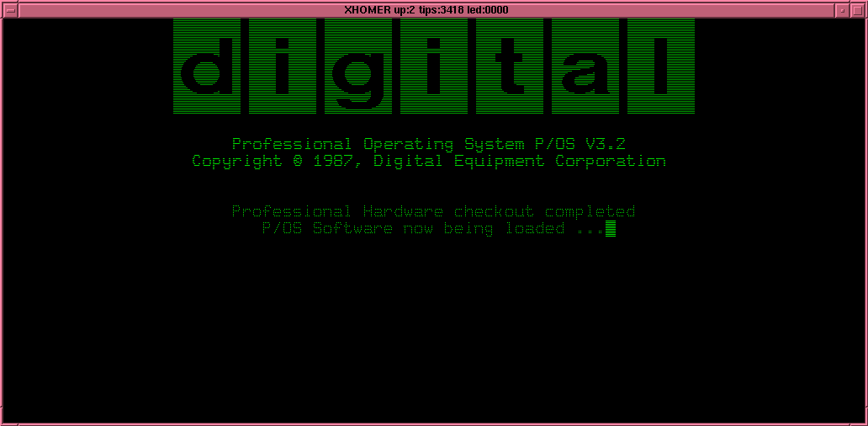
Task: Maximize the XHOMER window
Action: (x=857, y=10)
